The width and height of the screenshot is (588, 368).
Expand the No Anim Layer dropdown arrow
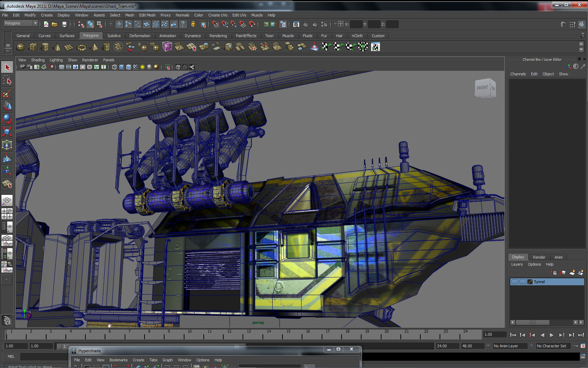pos(489,346)
